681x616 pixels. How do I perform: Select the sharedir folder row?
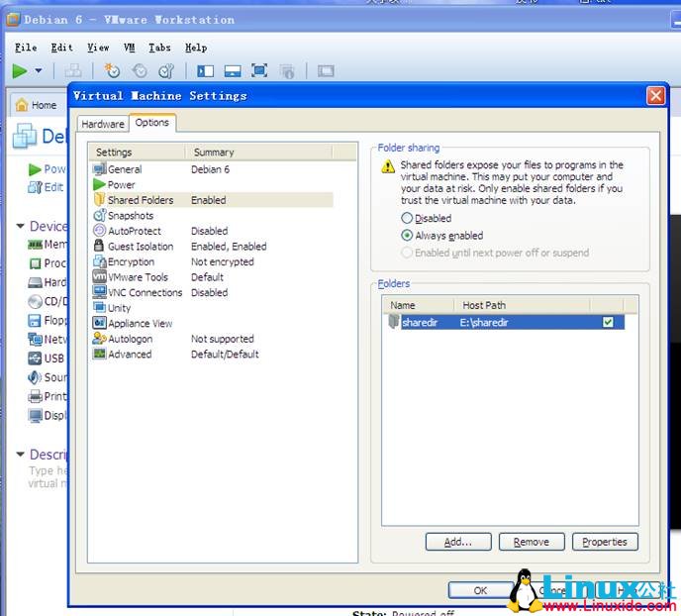(506, 322)
